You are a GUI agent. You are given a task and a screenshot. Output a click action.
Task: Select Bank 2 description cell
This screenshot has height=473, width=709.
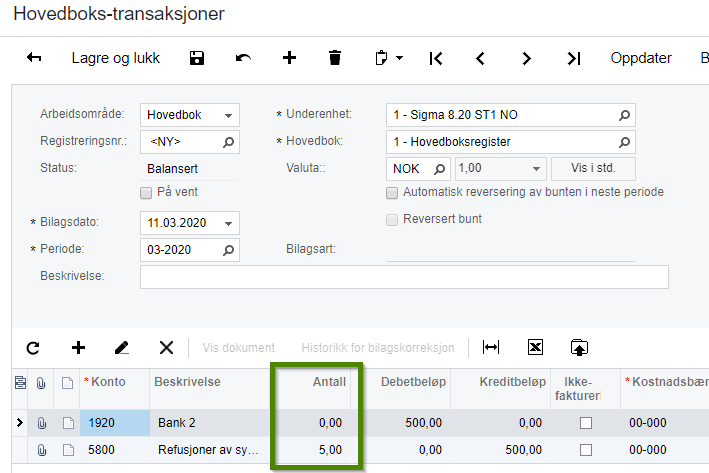210,423
